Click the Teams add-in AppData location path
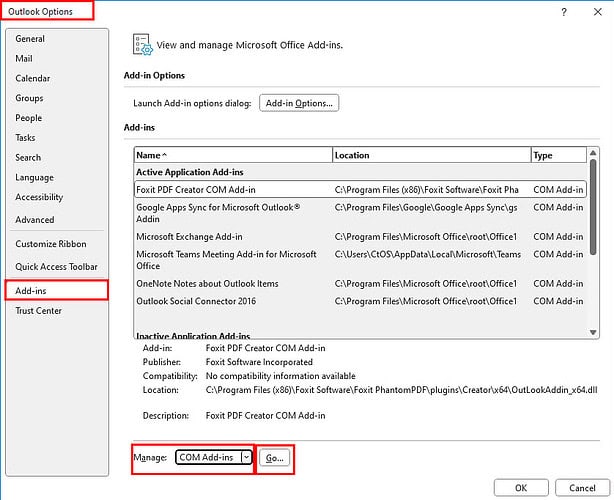Image resolution: width=614 pixels, height=500 pixels. click(x=428, y=255)
